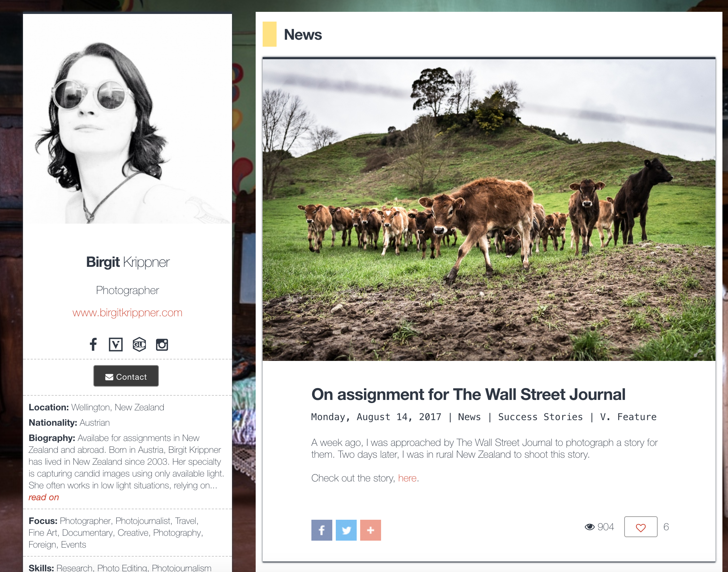Open Birgit's Instagram icon link
The image size is (728, 572).
(x=162, y=345)
